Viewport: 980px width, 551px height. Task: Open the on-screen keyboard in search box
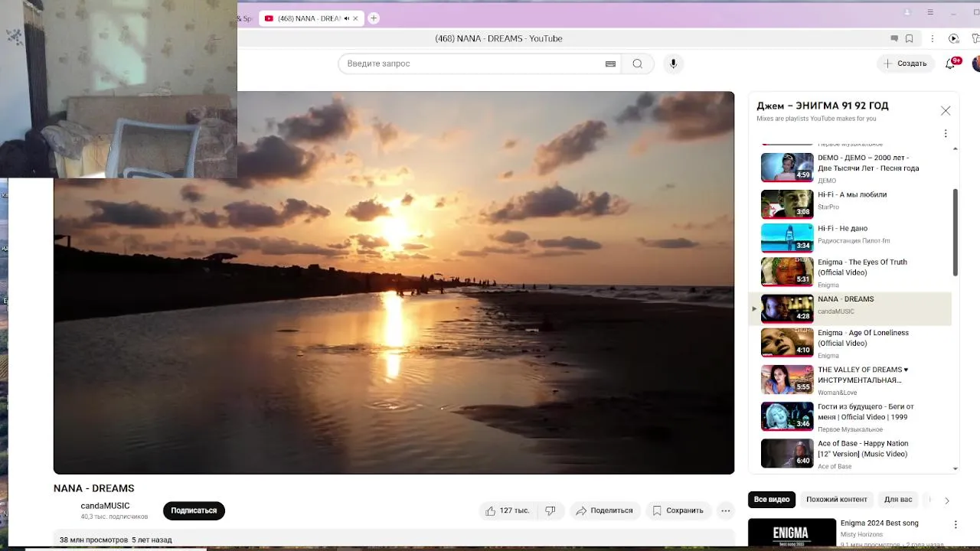pyautogui.click(x=610, y=64)
